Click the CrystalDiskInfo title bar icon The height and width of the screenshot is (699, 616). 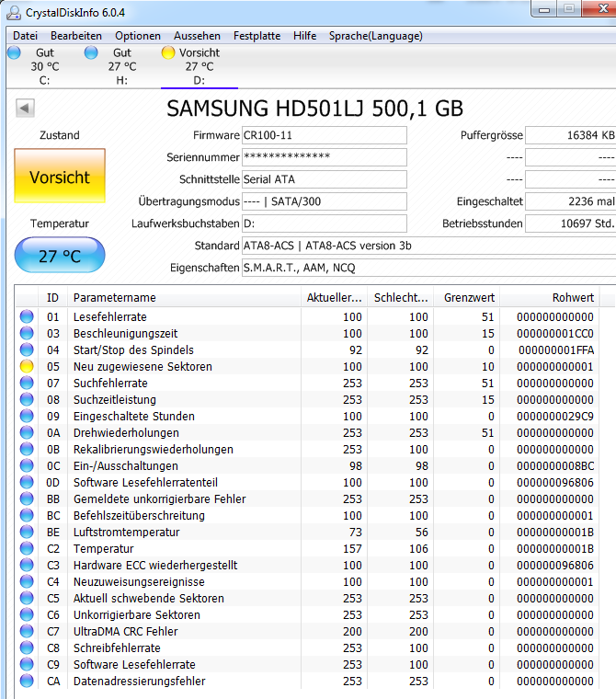pos(14,13)
